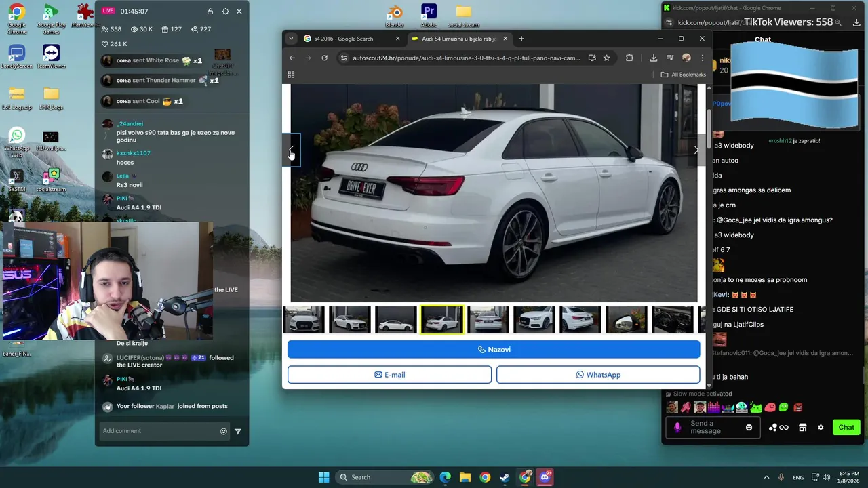Screen dimensions: 868x488
Task: Open settings gear in TikTok LIVE overlay
Action: point(225,12)
